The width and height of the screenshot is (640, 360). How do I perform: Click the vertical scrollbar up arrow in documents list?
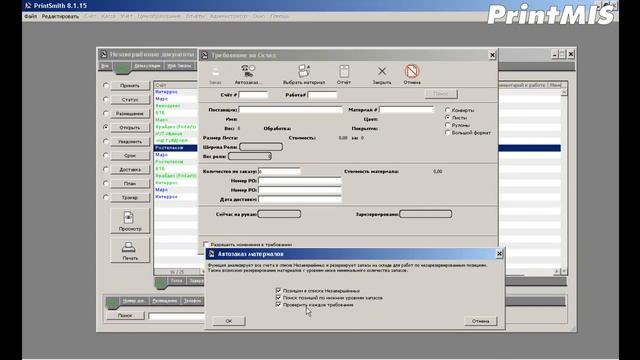click(564, 93)
